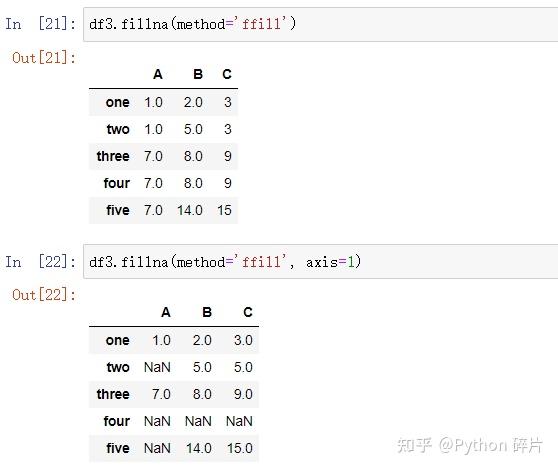Select row label 'three' in first table
The height and width of the screenshot is (470, 558).
113,156
